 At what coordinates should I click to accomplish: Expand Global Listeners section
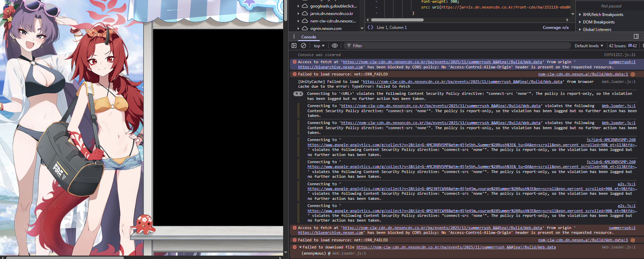[x=580, y=30]
